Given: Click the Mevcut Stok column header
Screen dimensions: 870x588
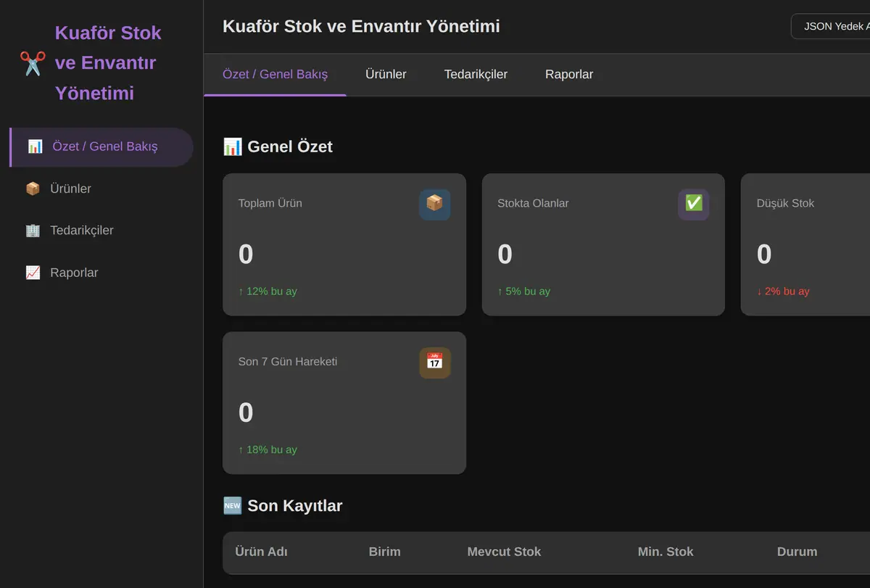Looking at the screenshot, I should click(504, 552).
